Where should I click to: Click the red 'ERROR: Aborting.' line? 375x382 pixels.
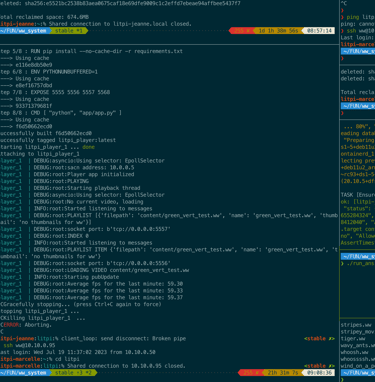26,325
